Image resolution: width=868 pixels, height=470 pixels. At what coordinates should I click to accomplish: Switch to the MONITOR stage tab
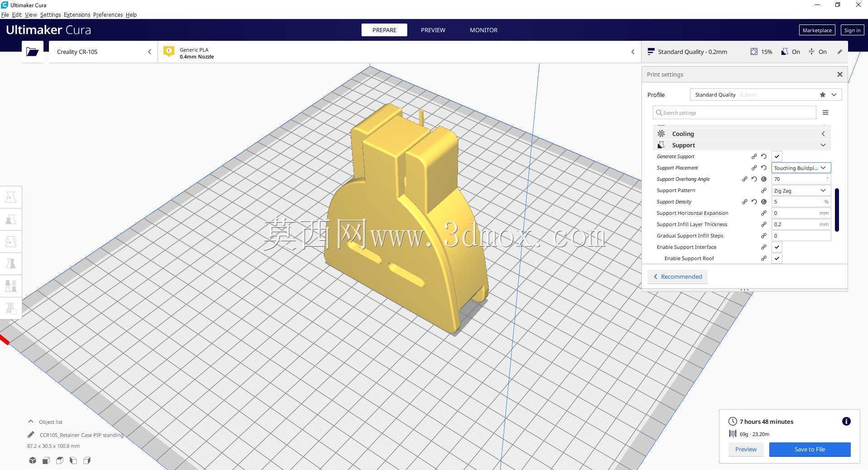[483, 30]
